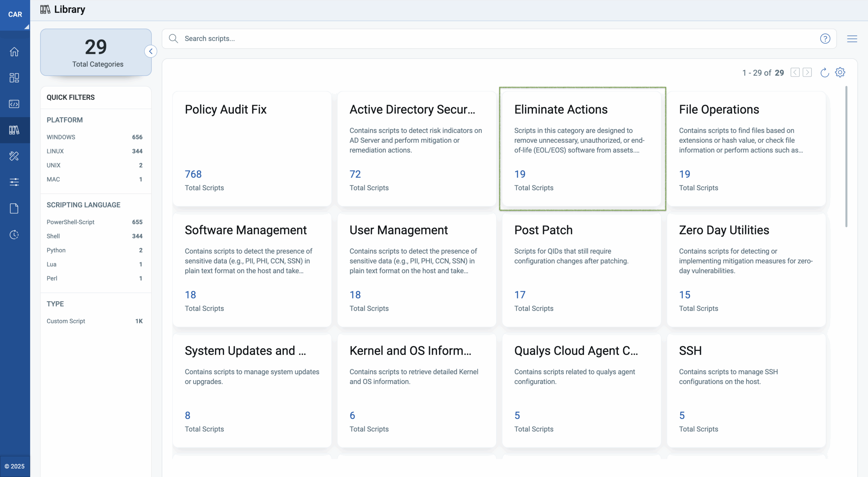Click 6 scripts count in Kernel and OS
The height and width of the screenshot is (477, 868).
point(352,415)
